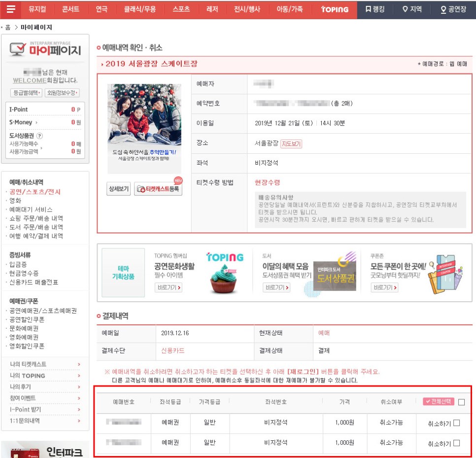
Task: Click 바로가기 under 모든 쿠폰이 한 곳에
Action: [385, 287]
